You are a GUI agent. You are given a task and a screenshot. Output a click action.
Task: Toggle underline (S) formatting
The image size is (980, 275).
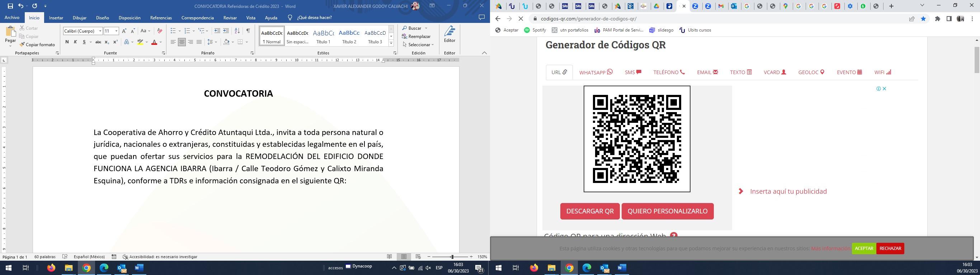pos(84,42)
